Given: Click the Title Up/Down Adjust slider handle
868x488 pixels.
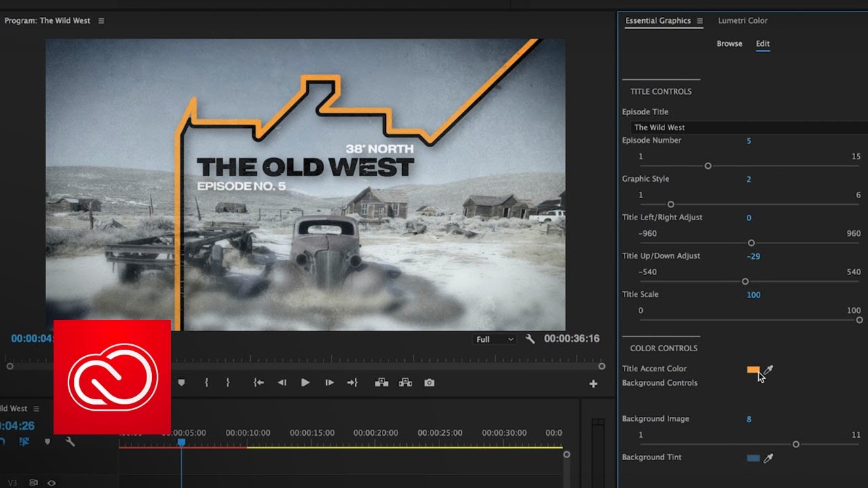Looking at the screenshot, I should tap(745, 281).
